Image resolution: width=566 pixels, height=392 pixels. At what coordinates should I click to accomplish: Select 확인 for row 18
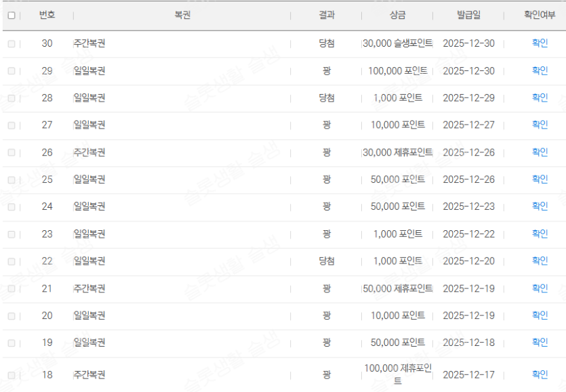tap(540, 374)
